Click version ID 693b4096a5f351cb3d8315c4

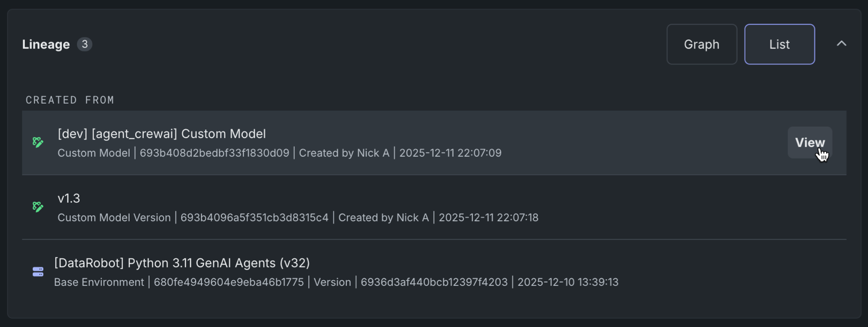[254, 217]
